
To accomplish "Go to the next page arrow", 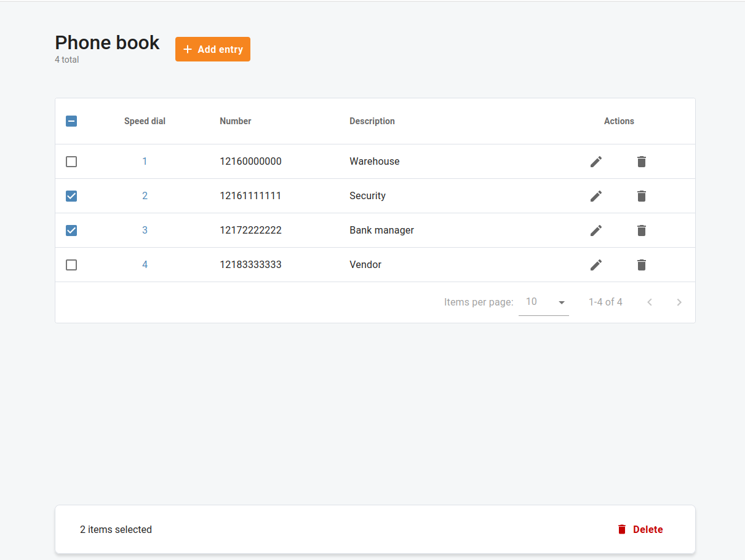I will coord(679,302).
